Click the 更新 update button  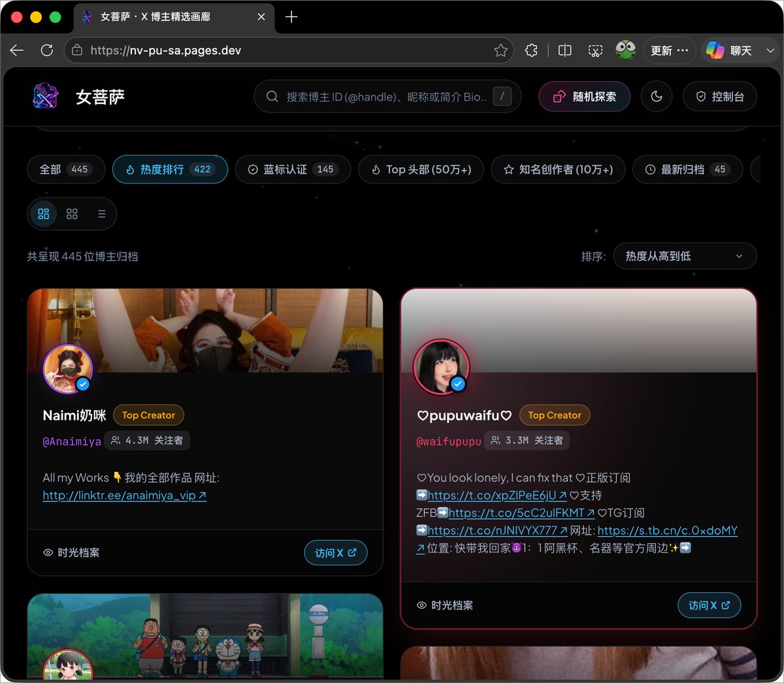[669, 50]
